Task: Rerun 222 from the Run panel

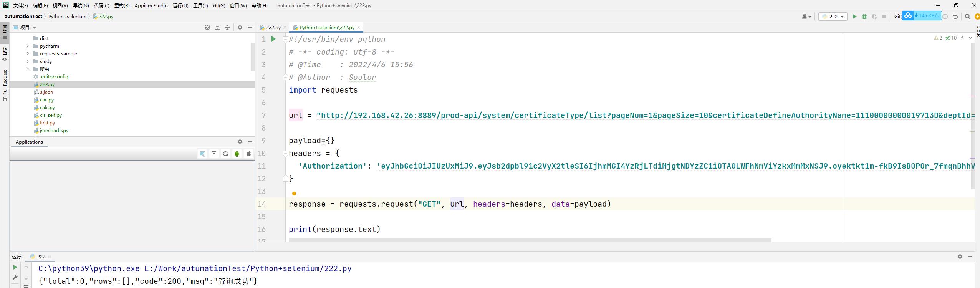Action: [15, 267]
